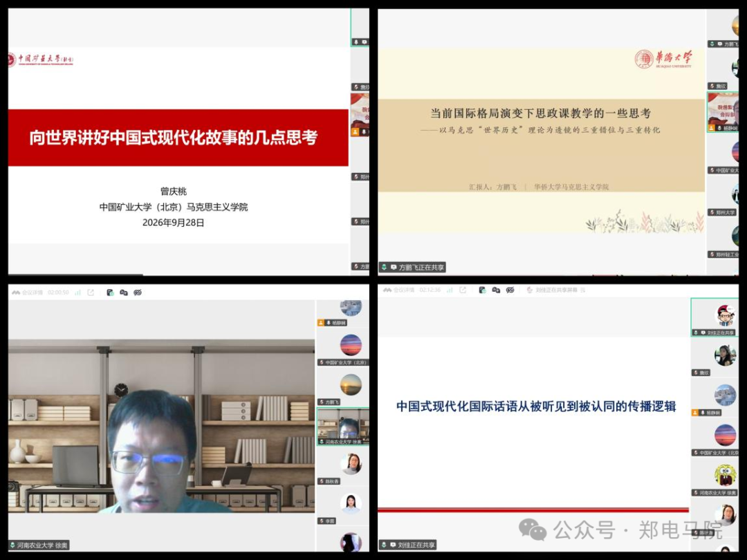Click pop-out icon beside 02:12:36 timer
Viewport: 747px width, 560px height.
pyautogui.click(x=463, y=290)
